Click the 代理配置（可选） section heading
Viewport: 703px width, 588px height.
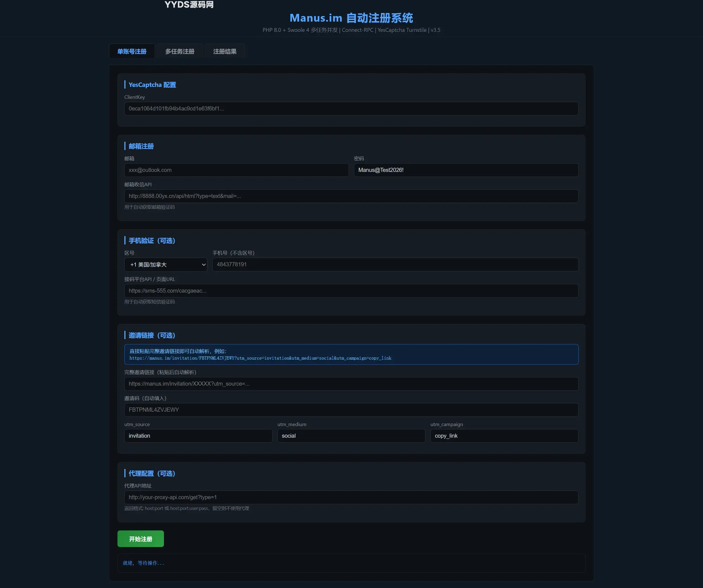coord(152,474)
